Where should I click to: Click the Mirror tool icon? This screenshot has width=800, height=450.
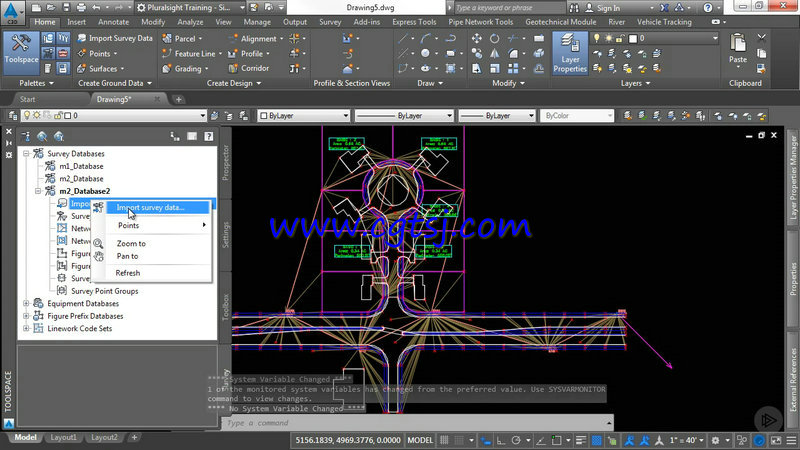pyautogui.click(x=494, y=53)
